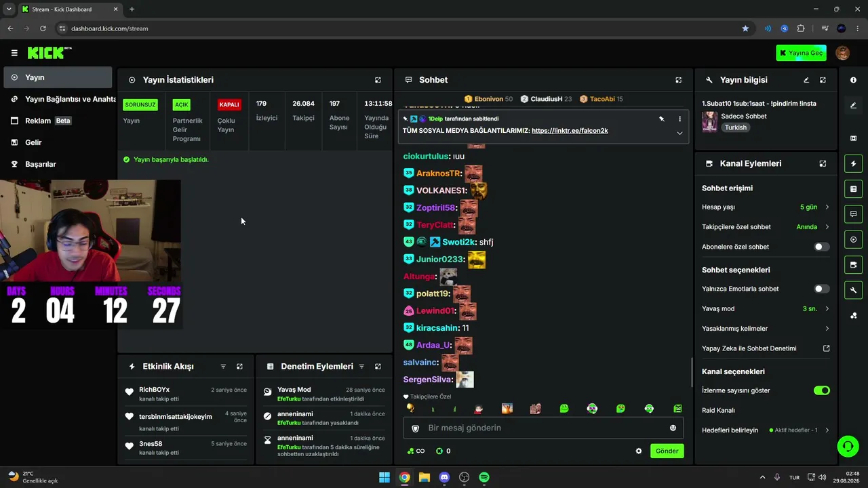Filter the Etkinlik Akışı feed
This screenshot has width=868, height=488.
pos(223,367)
